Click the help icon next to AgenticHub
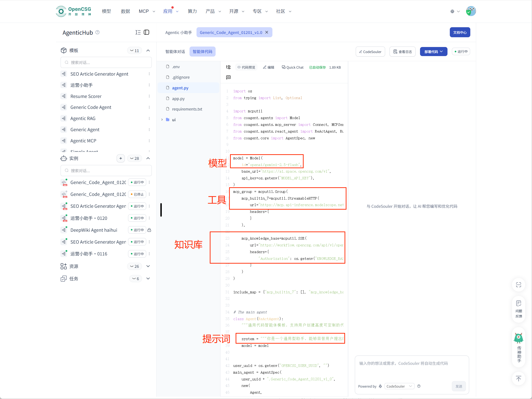The height and width of the screenshot is (399, 532). (x=97, y=32)
